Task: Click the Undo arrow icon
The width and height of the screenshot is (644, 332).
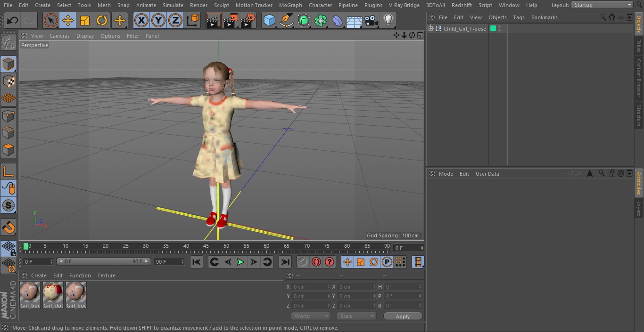Action: coord(13,20)
